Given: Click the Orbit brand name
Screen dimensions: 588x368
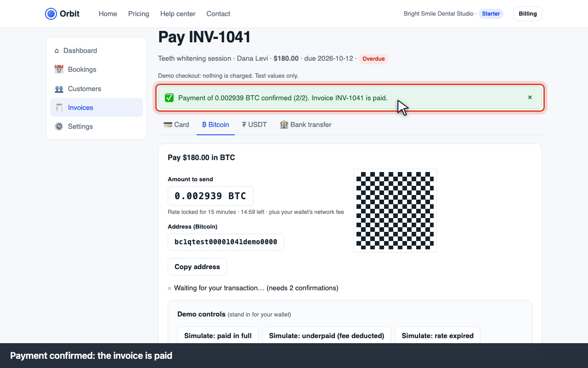Looking at the screenshot, I should pyautogui.click(x=70, y=14).
